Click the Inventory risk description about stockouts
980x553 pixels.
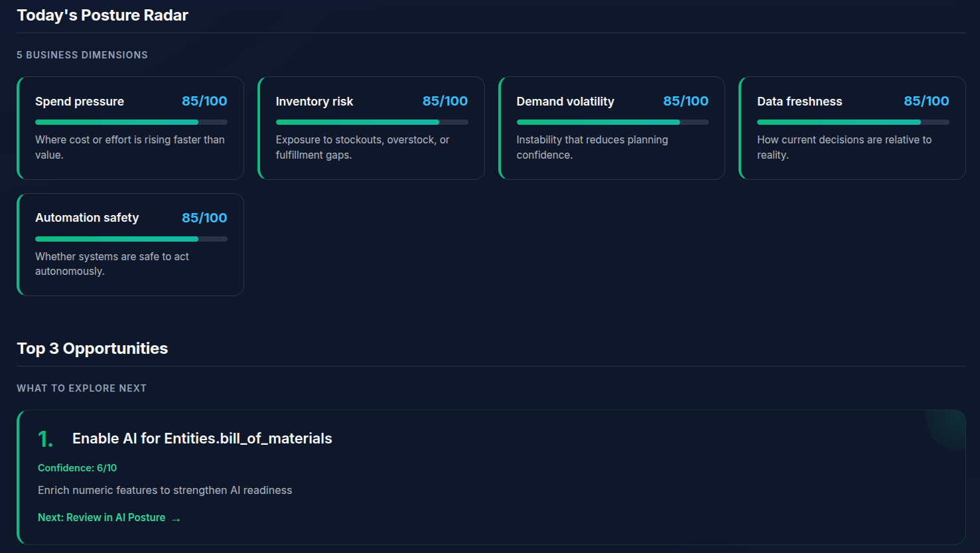(x=362, y=147)
